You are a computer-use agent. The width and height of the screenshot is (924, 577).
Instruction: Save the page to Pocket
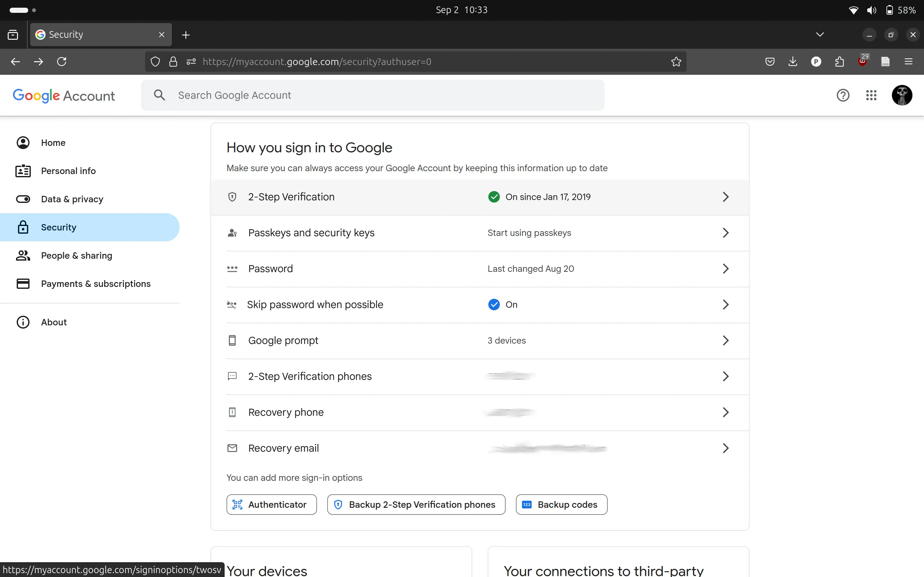770,62
